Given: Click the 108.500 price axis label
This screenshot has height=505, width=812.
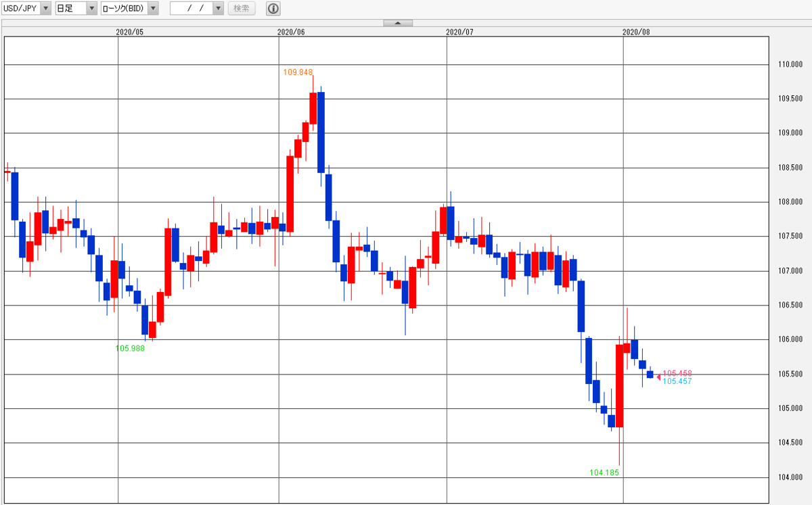Looking at the screenshot, I should (790, 168).
